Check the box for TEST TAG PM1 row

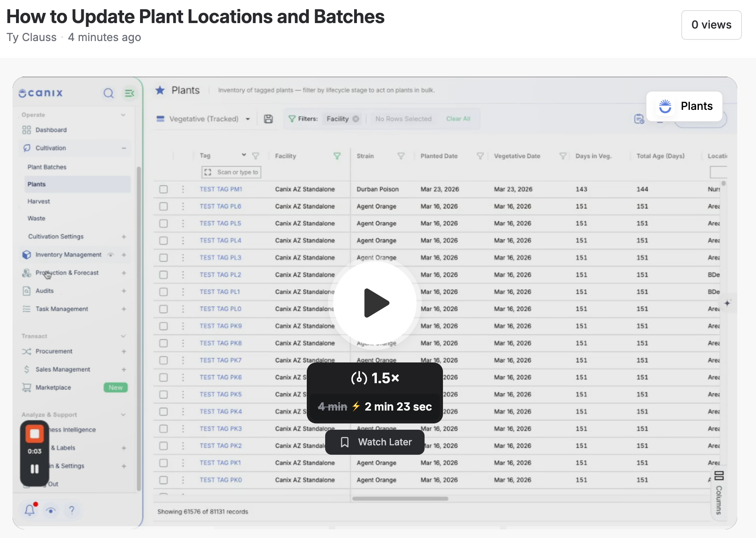click(x=164, y=189)
